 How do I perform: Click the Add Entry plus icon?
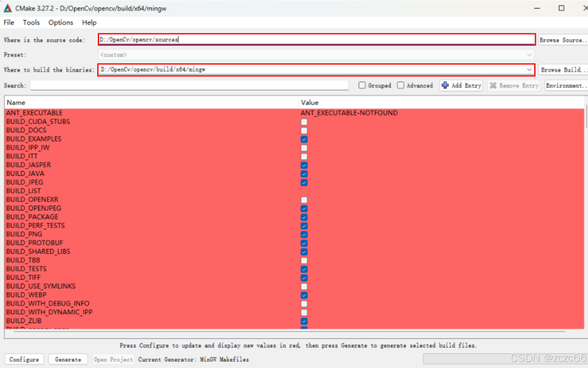445,86
